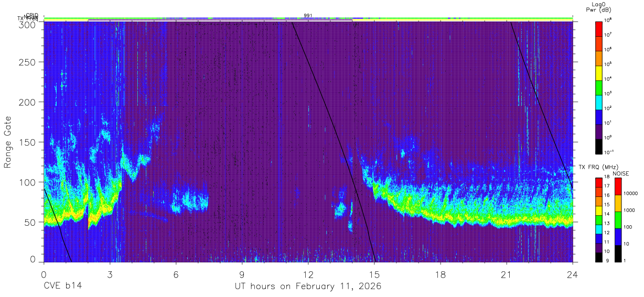Click the TX FRQ scale label '9'
Screen dimensions: 644x297
pyautogui.click(x=607, y=261)
